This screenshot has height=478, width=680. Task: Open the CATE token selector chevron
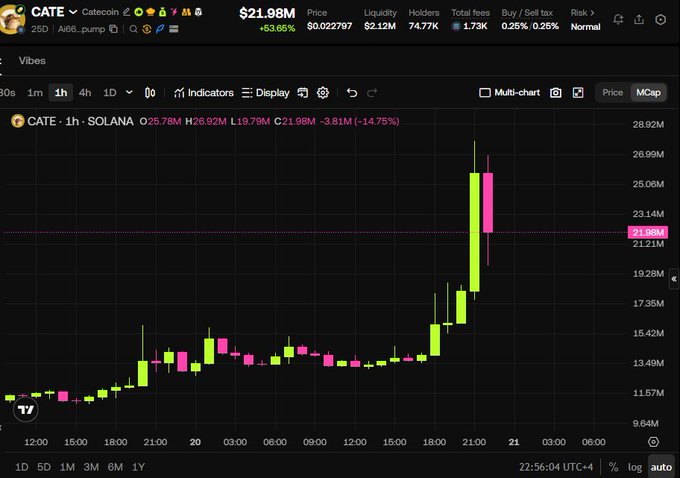(x=73, y=12)
